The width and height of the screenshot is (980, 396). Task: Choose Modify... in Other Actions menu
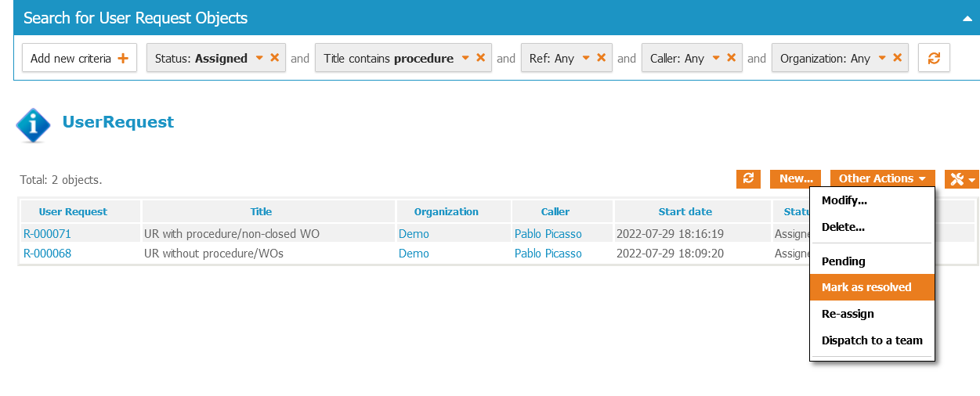tap(844, 201)
